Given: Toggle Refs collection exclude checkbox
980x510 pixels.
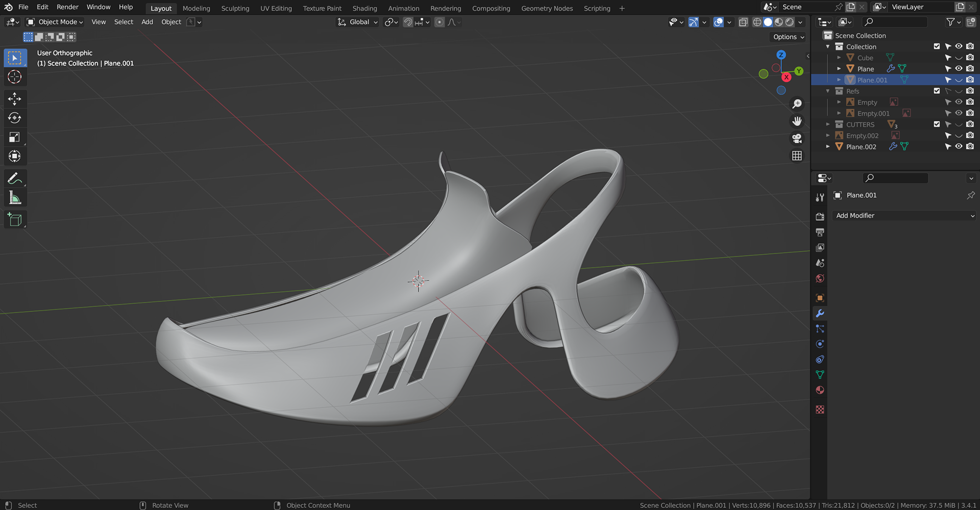Looking at the screenshot, I should pos(937,91).
